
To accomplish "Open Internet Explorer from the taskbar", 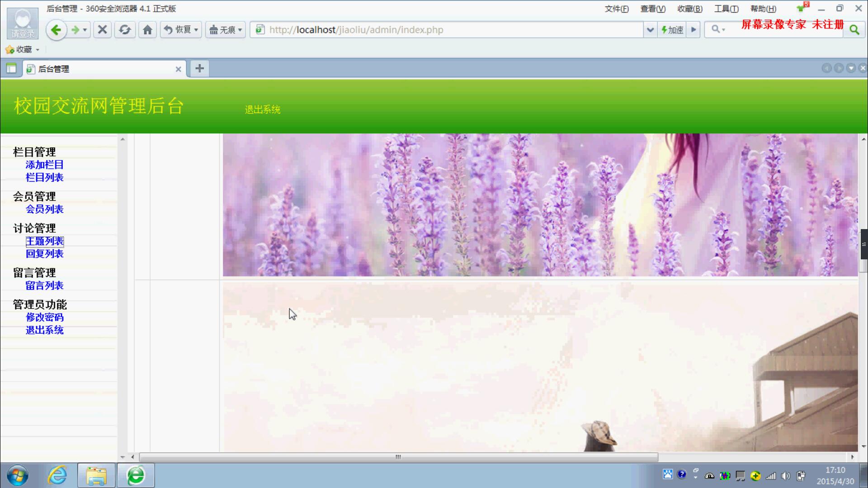I will pos(57,475).
